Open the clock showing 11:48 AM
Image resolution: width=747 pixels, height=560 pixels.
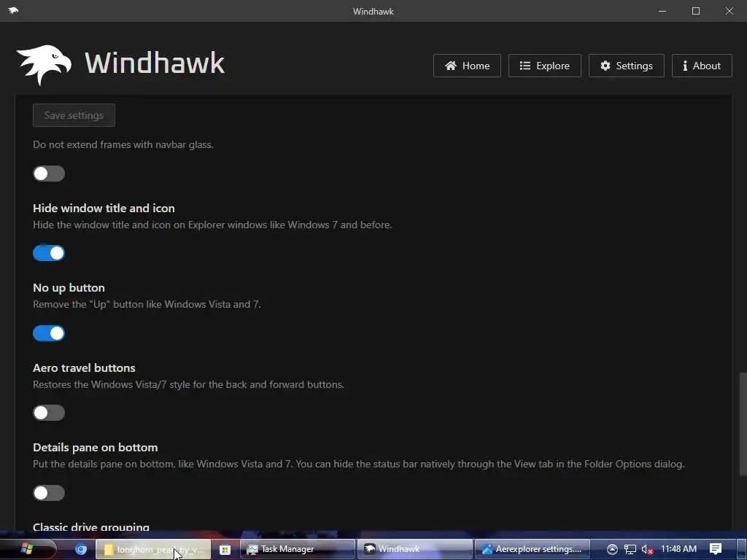click(x=678, y=549)
